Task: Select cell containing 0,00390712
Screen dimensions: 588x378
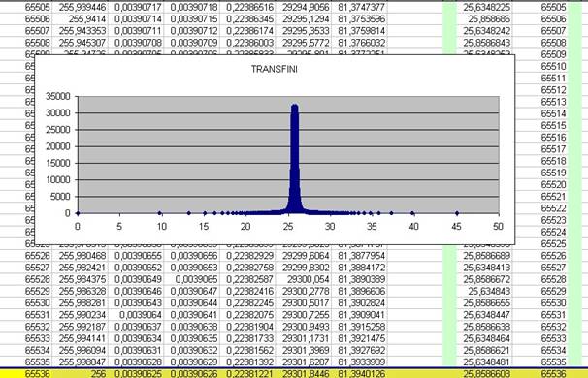Action: 192,31
